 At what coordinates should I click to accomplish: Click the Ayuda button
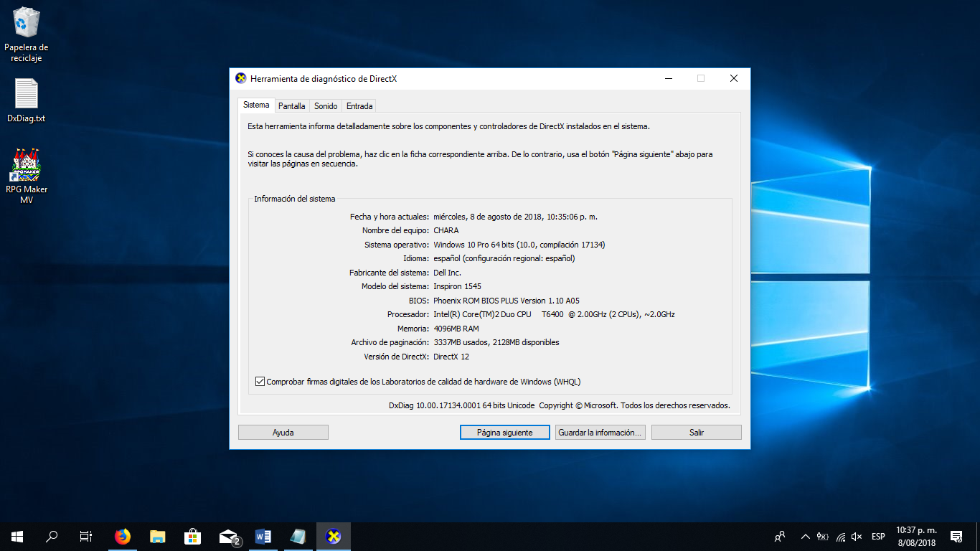283,433
